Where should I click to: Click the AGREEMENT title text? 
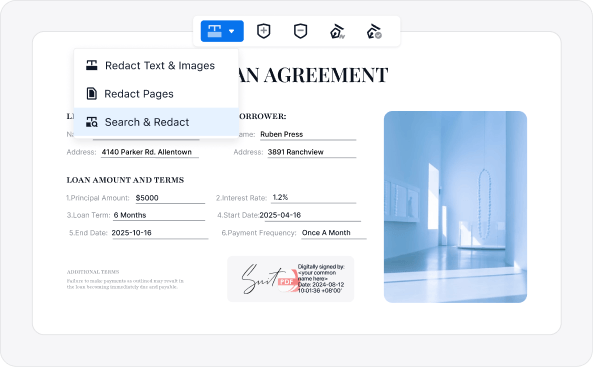coord(326,75)
